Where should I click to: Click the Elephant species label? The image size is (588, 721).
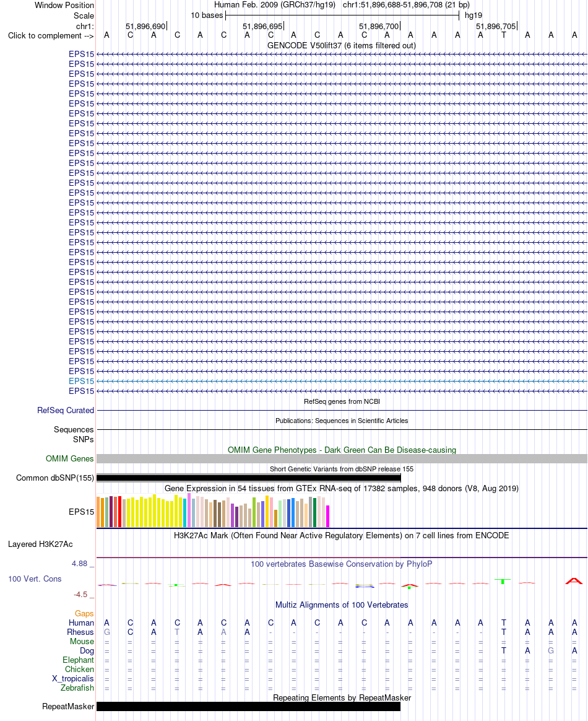pyautogui.click(x=78, y=660)
